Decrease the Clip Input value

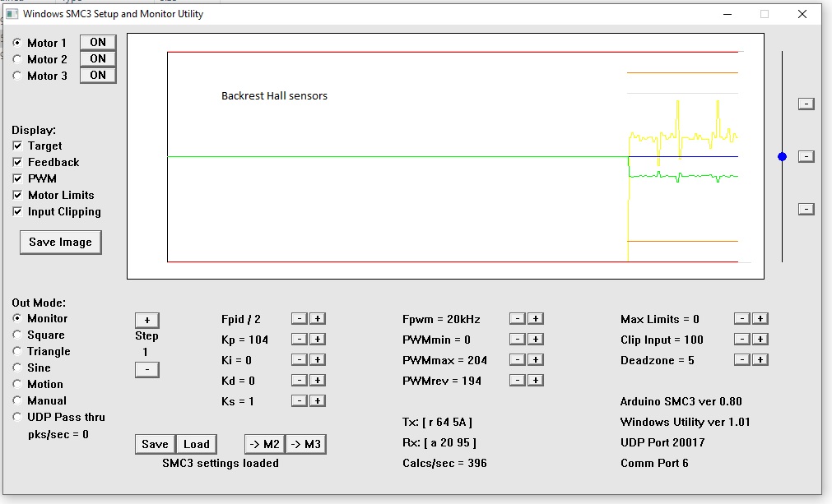741,340
